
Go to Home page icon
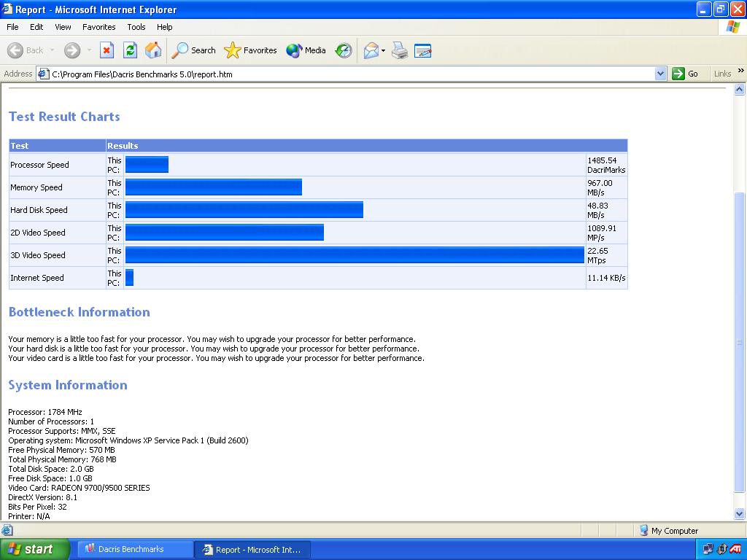tap(153, 50)
